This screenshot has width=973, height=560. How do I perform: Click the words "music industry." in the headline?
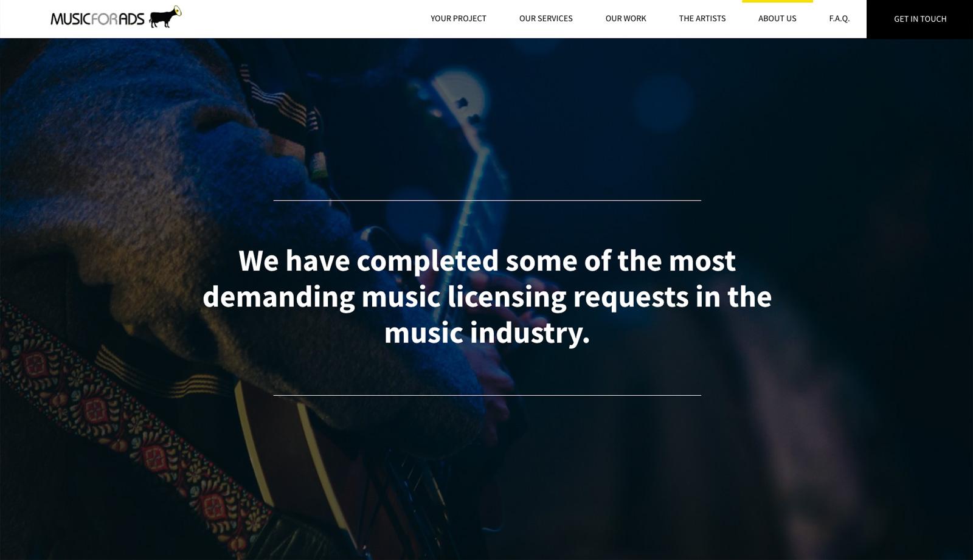pos(487,333)
